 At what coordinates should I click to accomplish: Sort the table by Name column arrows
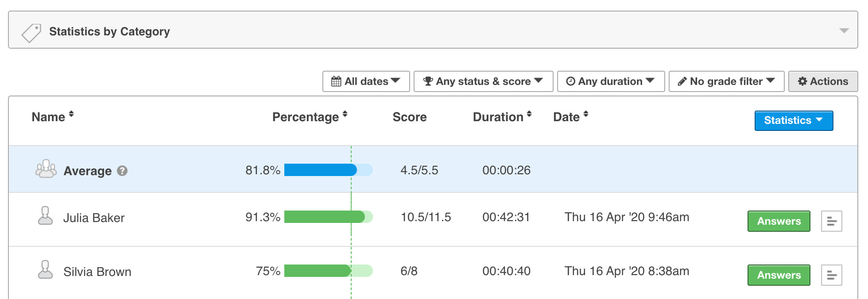(71, 115)
